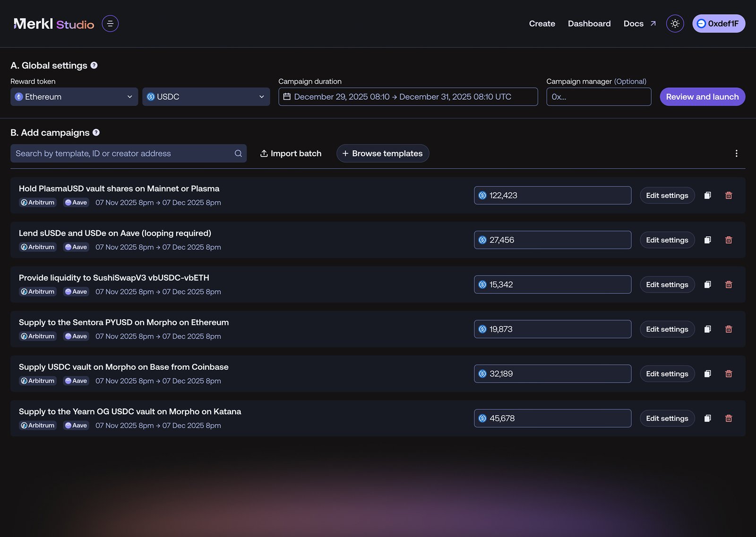This screenshot has height=537, width=756.
Task: Delete the USDC vault Base campaign
Action: click(729, 374)
